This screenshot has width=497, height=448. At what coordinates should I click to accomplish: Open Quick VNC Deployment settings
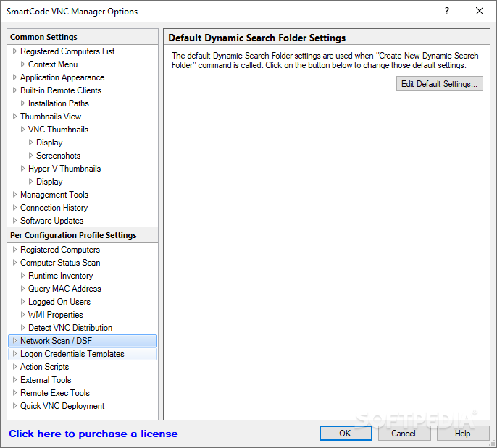click(62, 406)
